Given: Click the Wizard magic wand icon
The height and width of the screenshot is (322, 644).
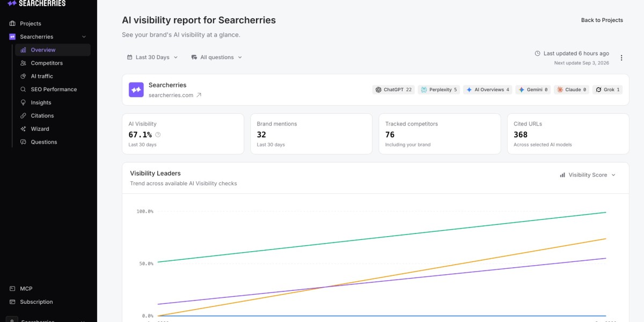Looking at the screenshot, I should coord(23,129).
